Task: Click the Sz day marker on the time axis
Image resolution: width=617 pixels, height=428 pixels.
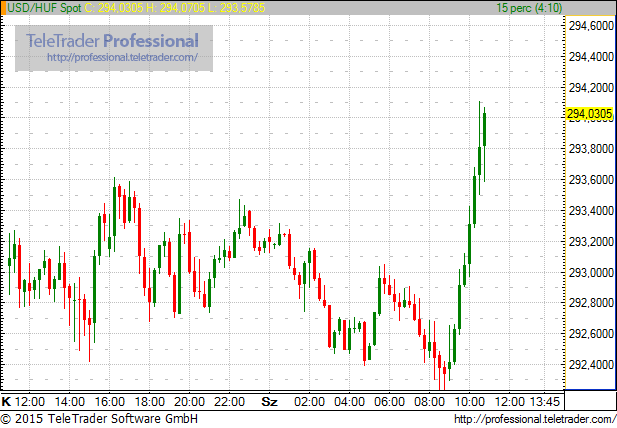Action: point(270,402)
